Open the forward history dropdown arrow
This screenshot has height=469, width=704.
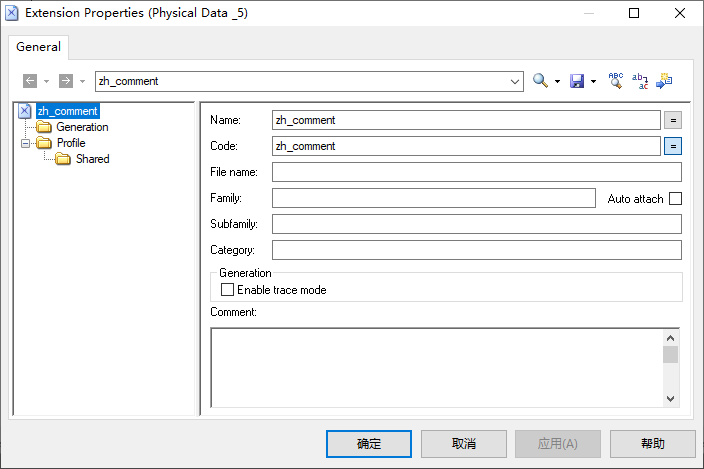coord(83,82)
